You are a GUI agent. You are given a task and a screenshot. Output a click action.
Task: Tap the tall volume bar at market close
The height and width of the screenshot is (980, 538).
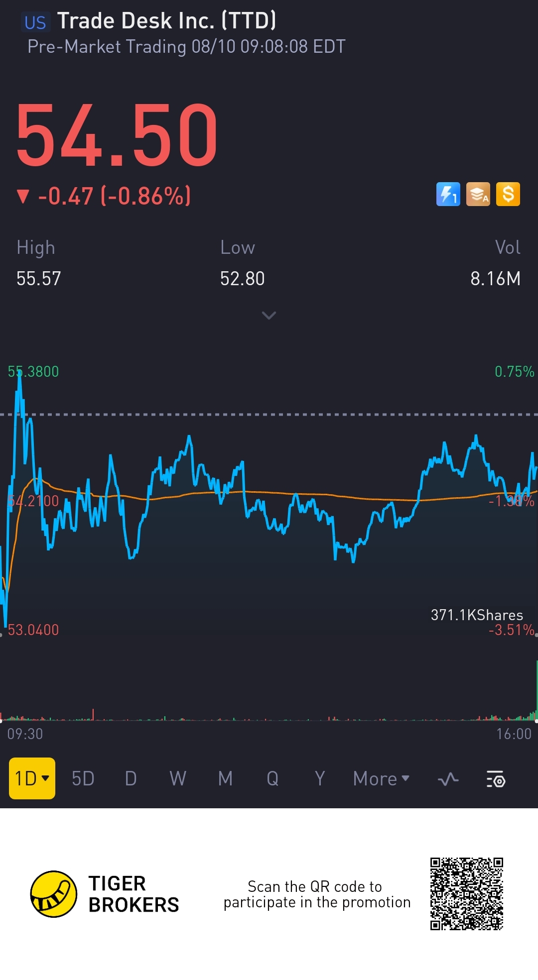click(x=537, y=690)
